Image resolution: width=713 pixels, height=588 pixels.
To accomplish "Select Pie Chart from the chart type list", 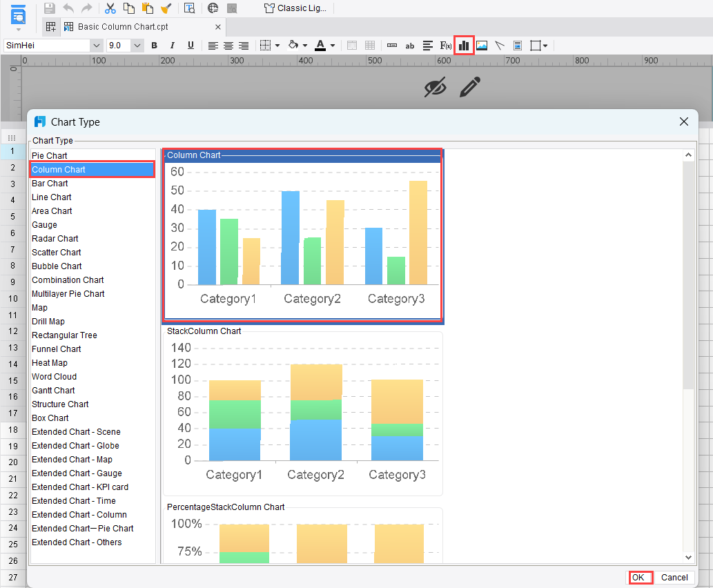I will 48,155.
